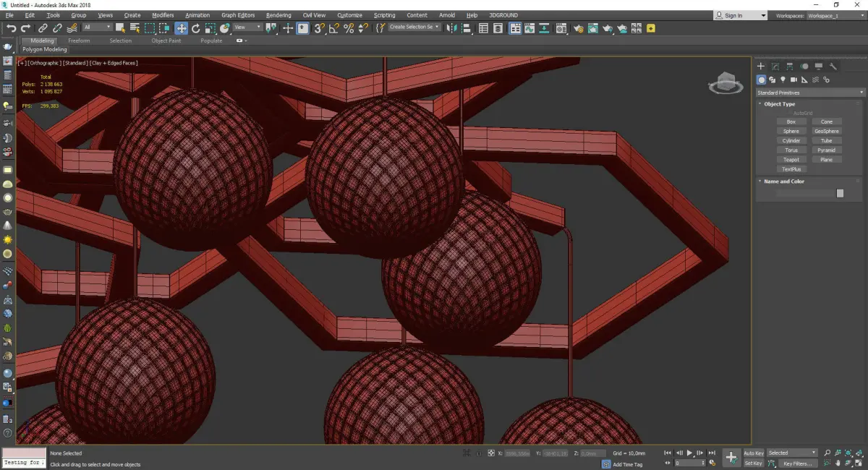The image size is (868, 470).
Task: Click the yellow 3DGROUND plugin icon
Action: 651,28
